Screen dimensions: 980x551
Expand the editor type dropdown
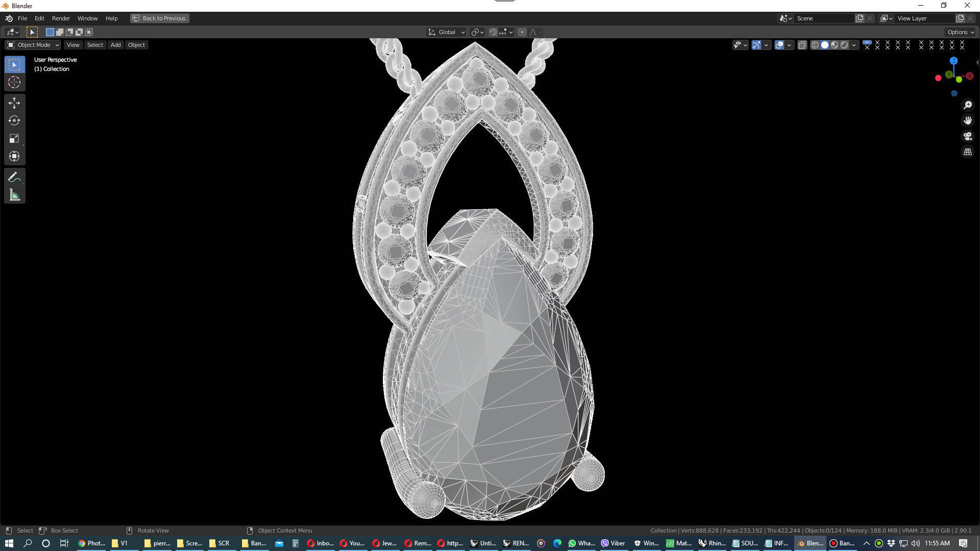(12, 32)
